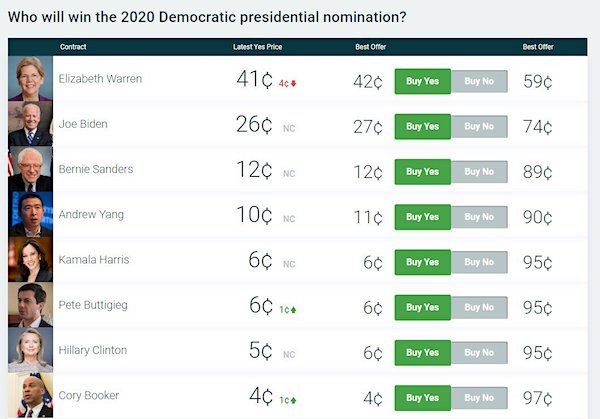Open the Kamala Harris contract link
The height and width of the screenshot is (419, 600).
coord(94,259)
